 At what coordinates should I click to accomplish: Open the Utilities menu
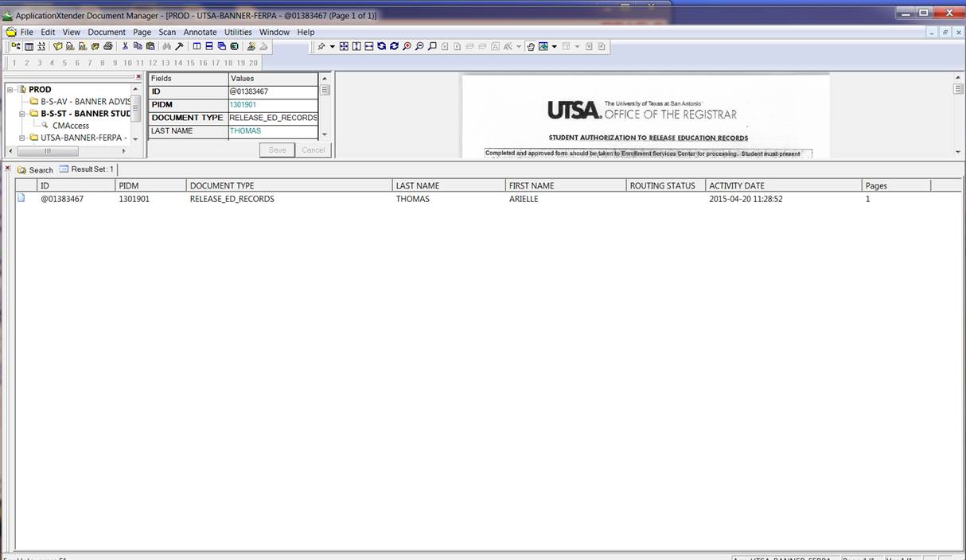point(238,33)
